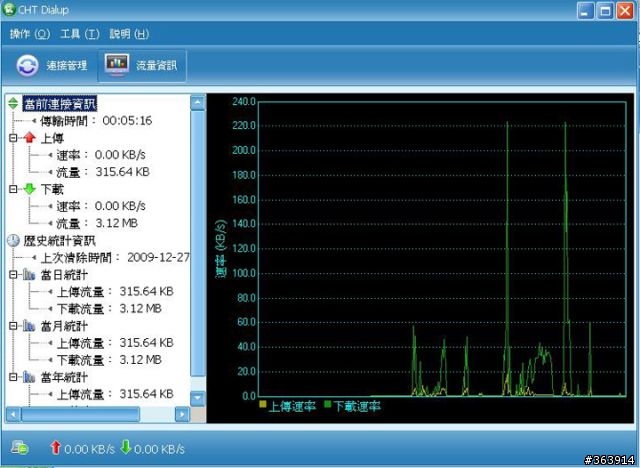Image resolution: width=640 pixels, height=468 pixels.
Task: Click the status bar red upload arrow
Action: [56, 448]
